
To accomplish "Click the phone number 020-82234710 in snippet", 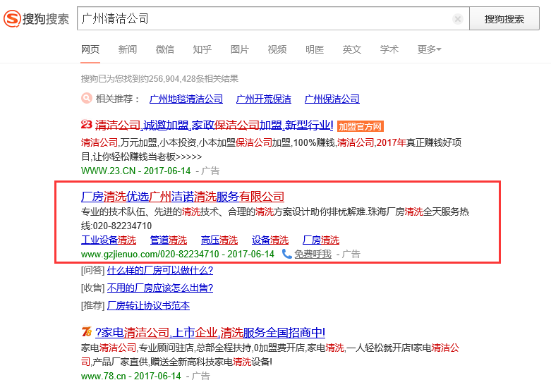I will (122, 226).
